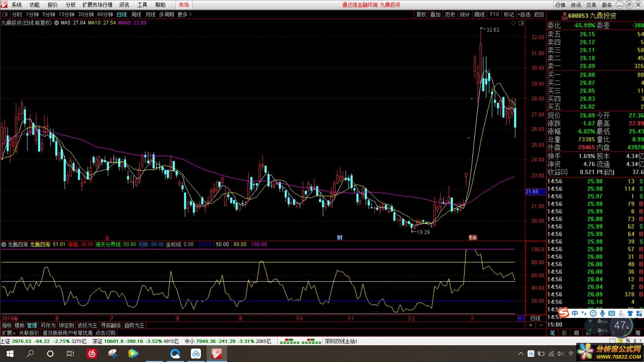Expand the 扩展 panel toggle
The width and height of the screenshot is (644, 362).
9,333
